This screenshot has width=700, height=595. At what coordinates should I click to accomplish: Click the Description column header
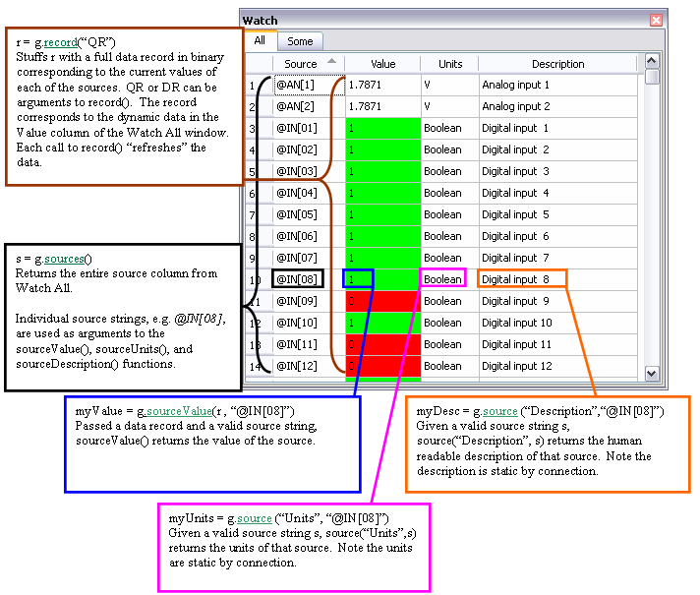[x=557, y=64]
